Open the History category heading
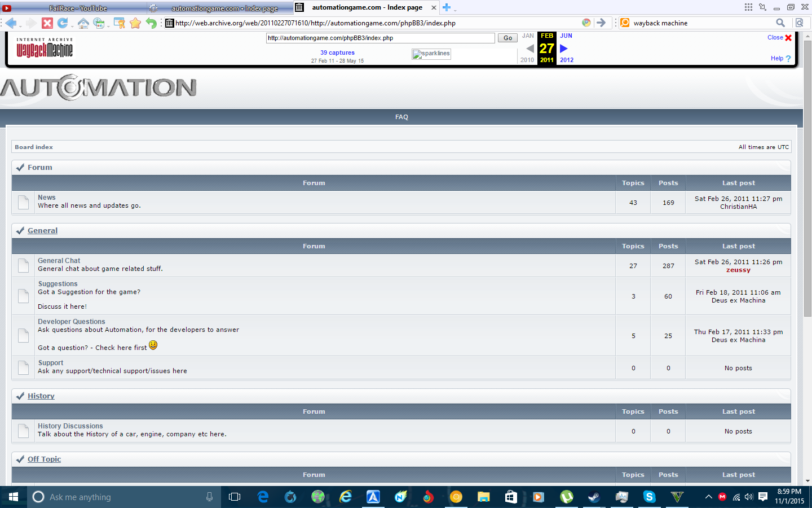The height and width of the screenshot is (508, 812). pos(41,396)
